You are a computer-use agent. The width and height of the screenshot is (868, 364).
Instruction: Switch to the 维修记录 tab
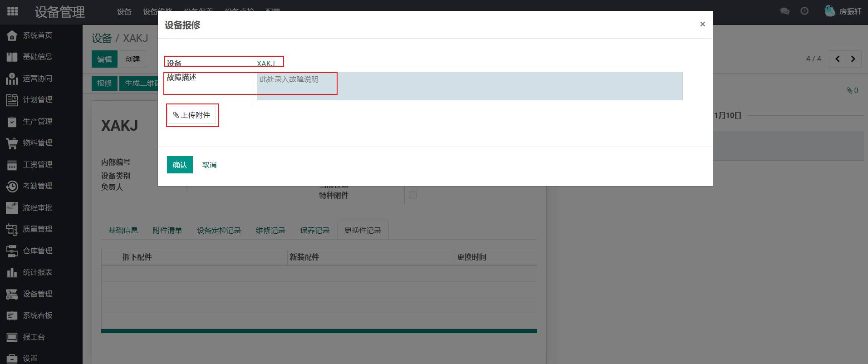270,231
